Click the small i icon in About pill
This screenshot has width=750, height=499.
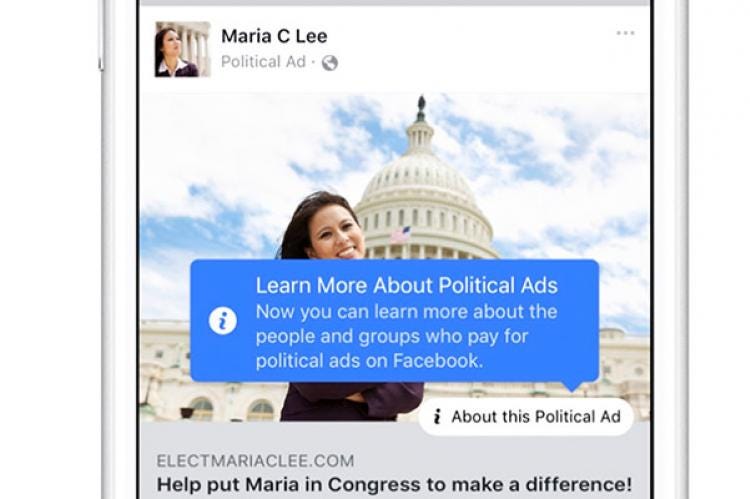tap(437, 417)
